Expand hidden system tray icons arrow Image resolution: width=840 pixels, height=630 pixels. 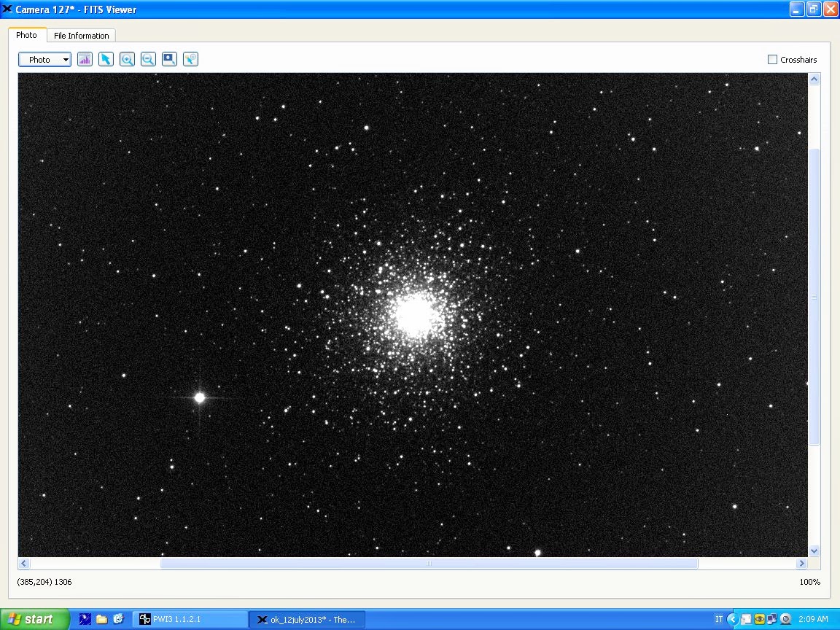pos(733,619)
